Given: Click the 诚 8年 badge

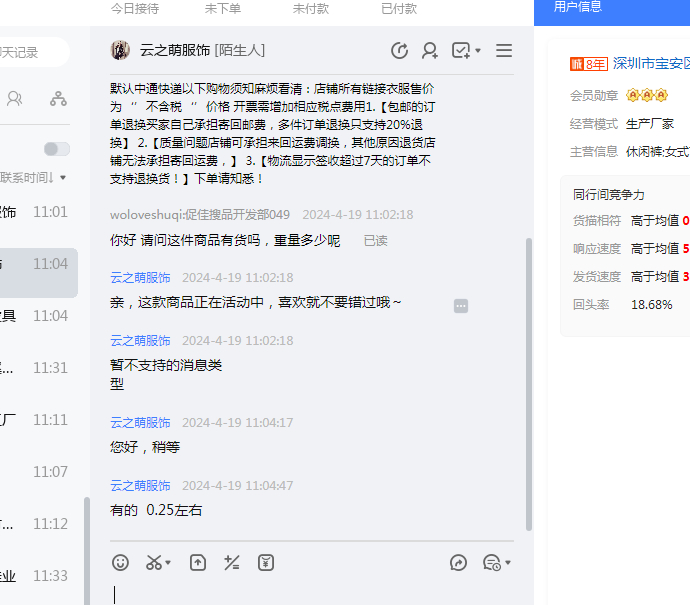Looking at the screenshot, I should (x=588, y=64).
